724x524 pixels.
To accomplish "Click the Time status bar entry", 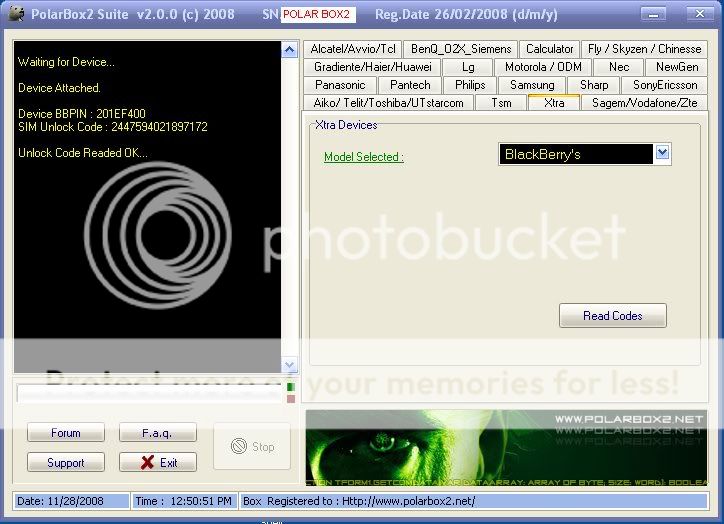I will tap(185, 501).
